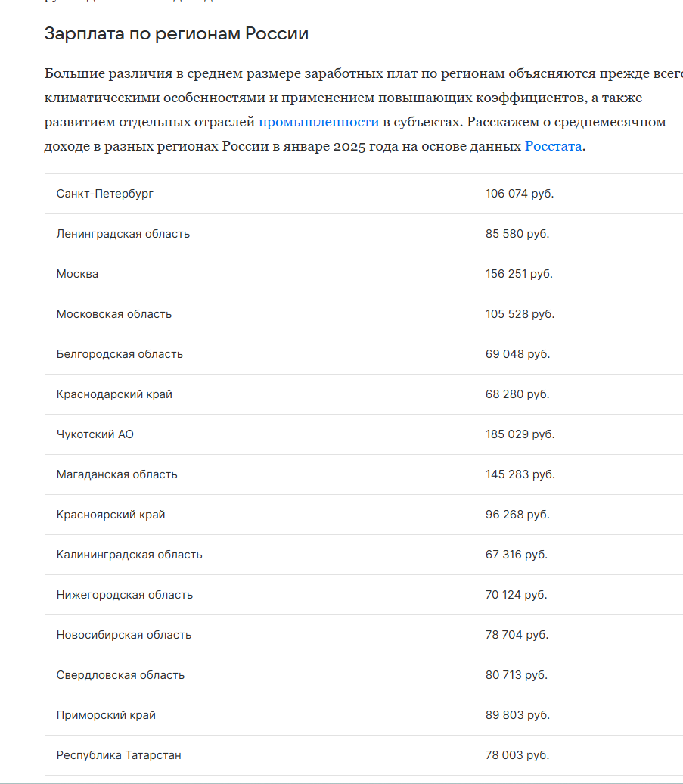The width and height of the screenshot is (683, 784).
Task: Click the 70 124 руб. salary value
Action: coord(516,595)
